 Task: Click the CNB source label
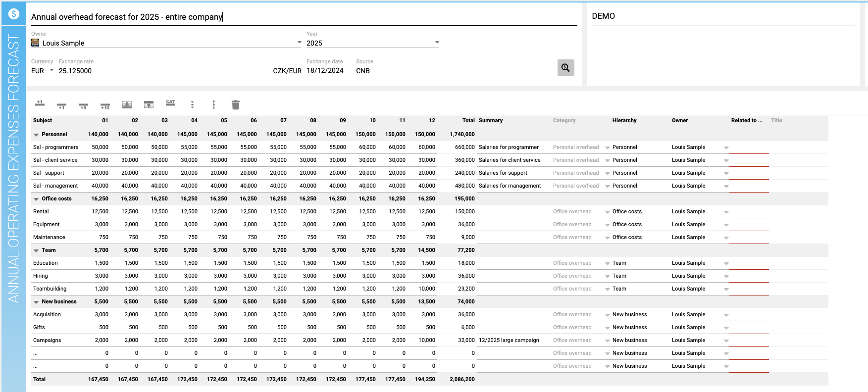(363, 71)
